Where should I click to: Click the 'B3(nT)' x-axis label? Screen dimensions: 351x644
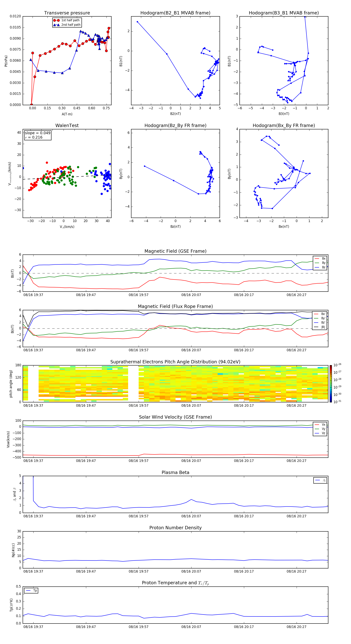[x=284, y=114]
